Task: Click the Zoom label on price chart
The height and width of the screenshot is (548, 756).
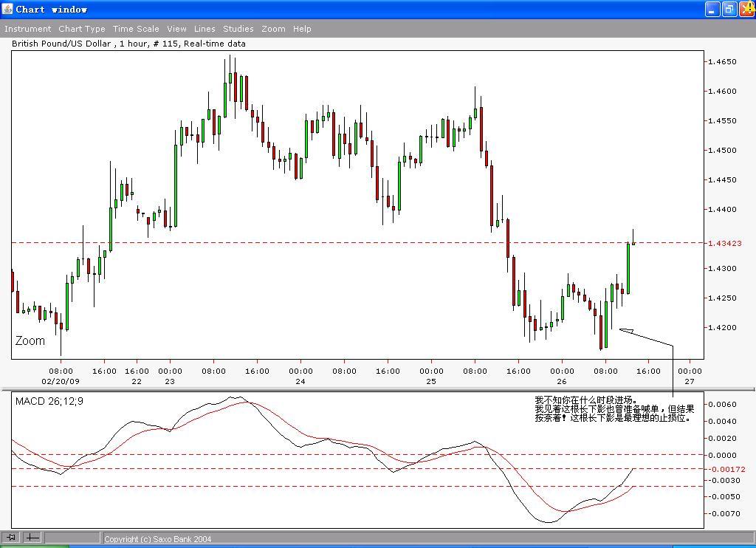Action: pos(30,340)
